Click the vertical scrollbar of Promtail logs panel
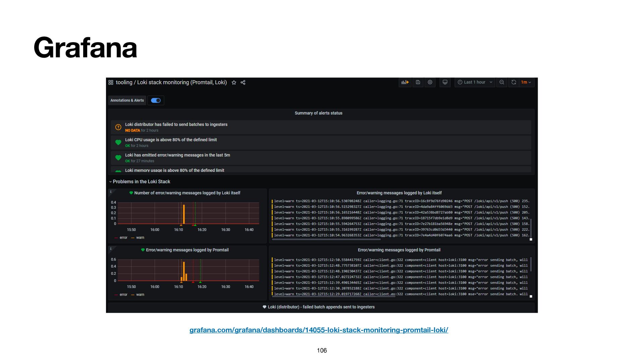Screen dimensions: 644x362 [x=531, y=264]
